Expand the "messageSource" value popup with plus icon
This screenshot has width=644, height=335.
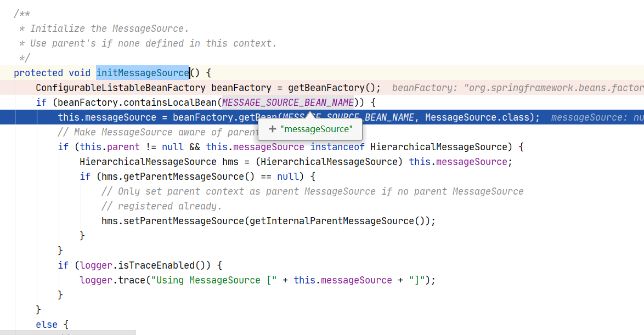[x=272, y=129]
